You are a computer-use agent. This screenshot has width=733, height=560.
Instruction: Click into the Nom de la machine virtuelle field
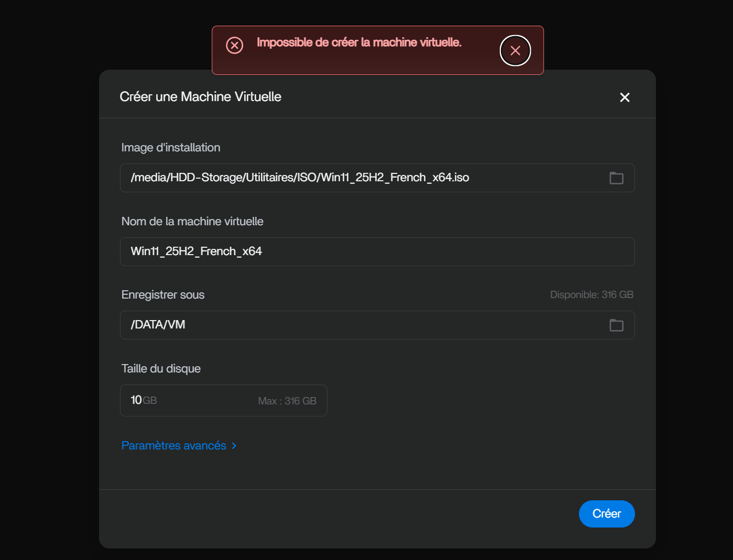(377, 251)
